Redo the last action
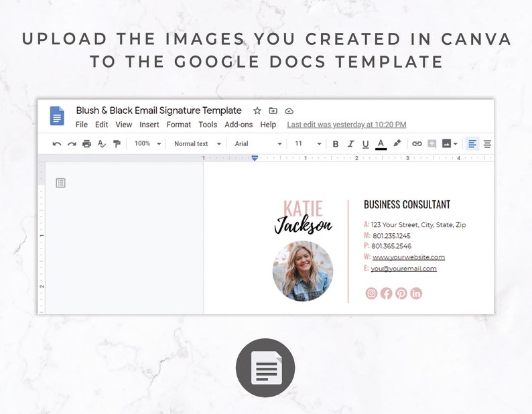Viewport: 532px width, 414px height. tap(72, 144)
